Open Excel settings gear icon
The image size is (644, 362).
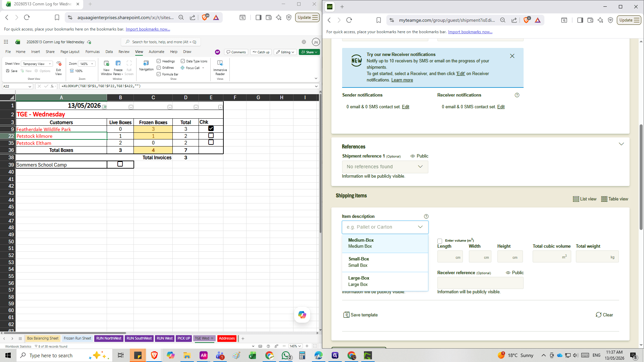click(304, 42)
